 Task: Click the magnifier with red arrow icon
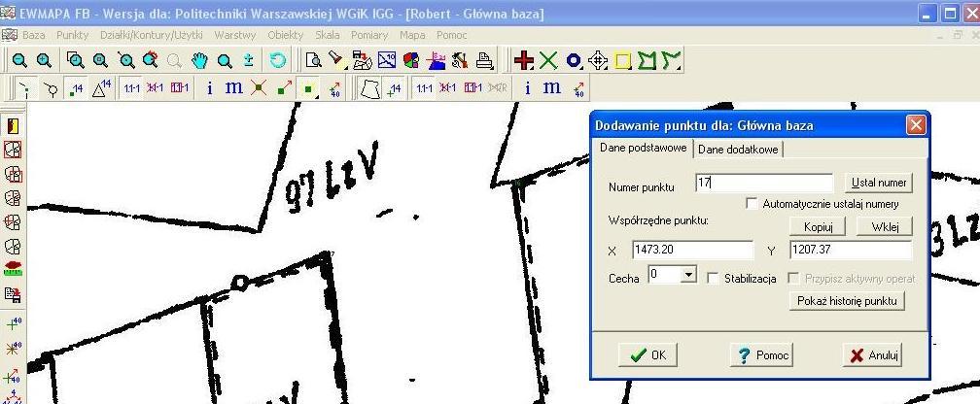(150, 60)
